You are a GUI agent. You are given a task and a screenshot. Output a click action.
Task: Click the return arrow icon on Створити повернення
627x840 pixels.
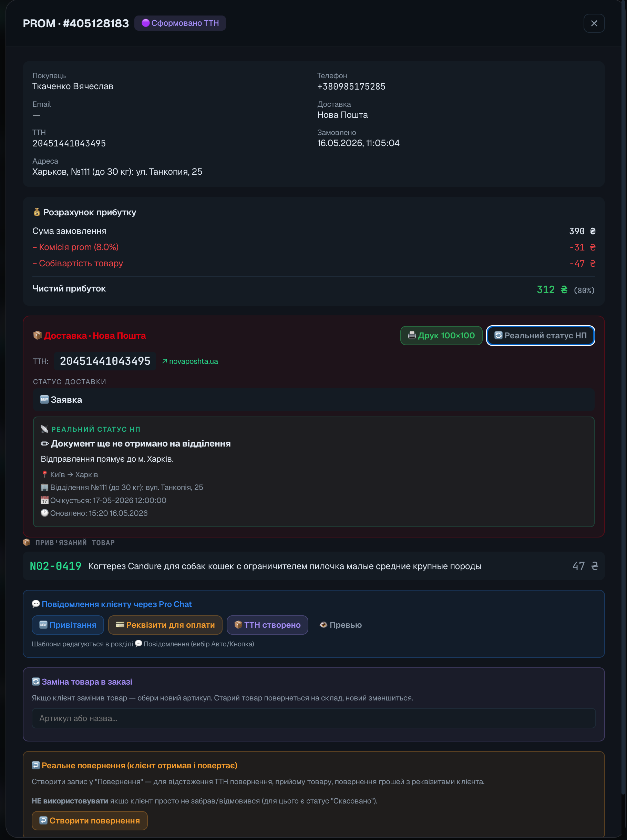point(44,820)
